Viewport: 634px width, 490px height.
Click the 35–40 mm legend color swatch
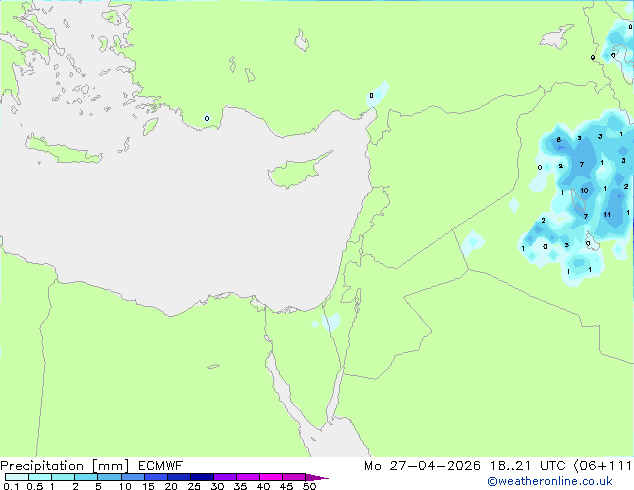tap(247, 477)
